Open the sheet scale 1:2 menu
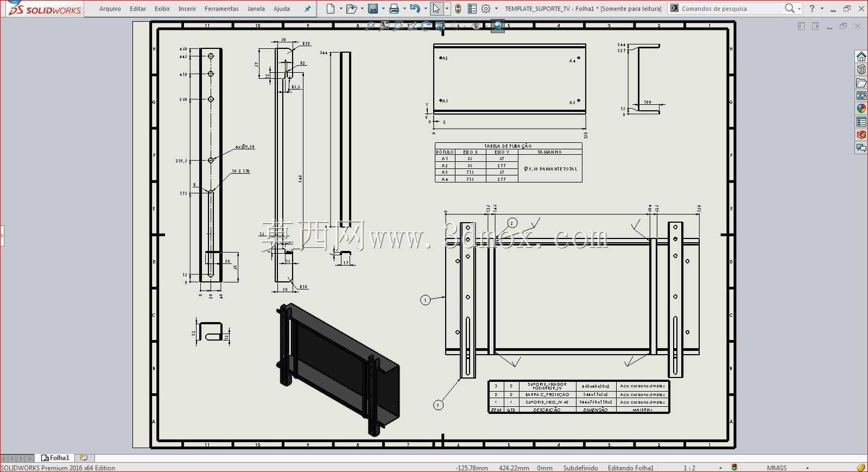This screenshot has width=868, height=472. coord(689,468)
